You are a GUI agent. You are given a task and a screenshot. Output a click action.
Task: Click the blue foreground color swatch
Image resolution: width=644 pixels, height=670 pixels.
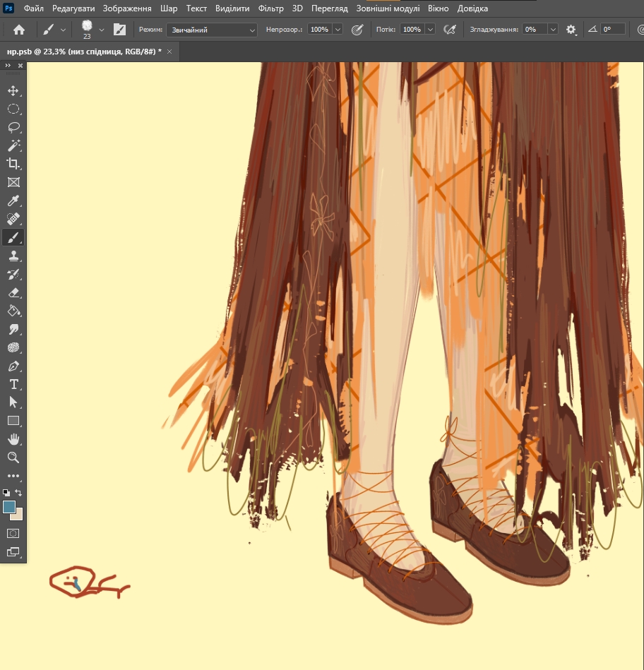9,506
